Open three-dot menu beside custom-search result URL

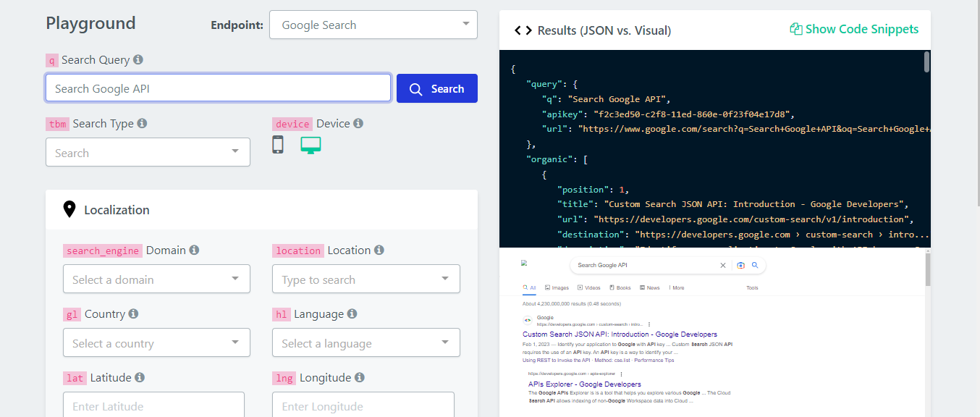point(649,324)
